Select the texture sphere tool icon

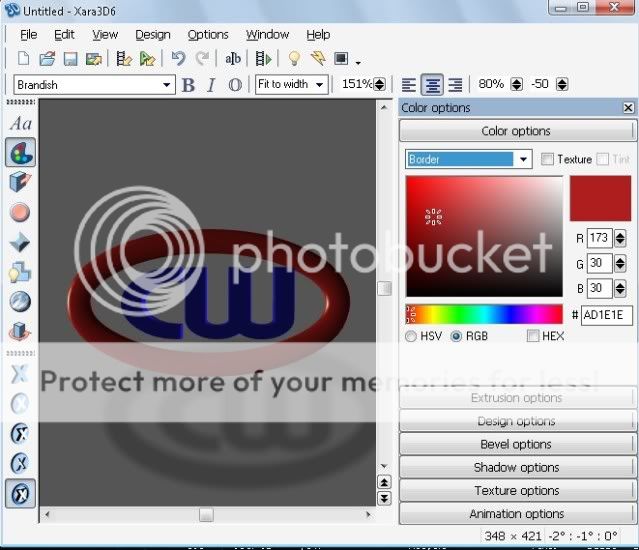pos(20,302)
